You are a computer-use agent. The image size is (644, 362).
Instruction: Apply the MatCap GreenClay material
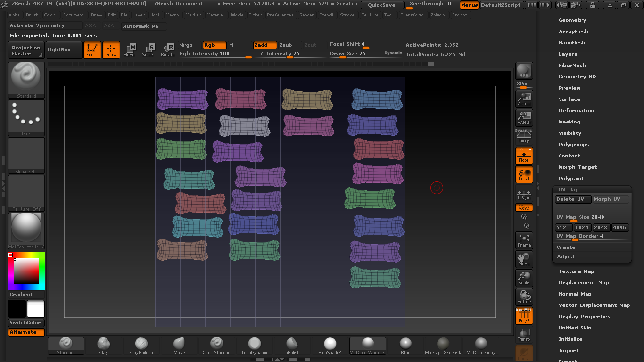pyautogui.click(x=443, y=346)
